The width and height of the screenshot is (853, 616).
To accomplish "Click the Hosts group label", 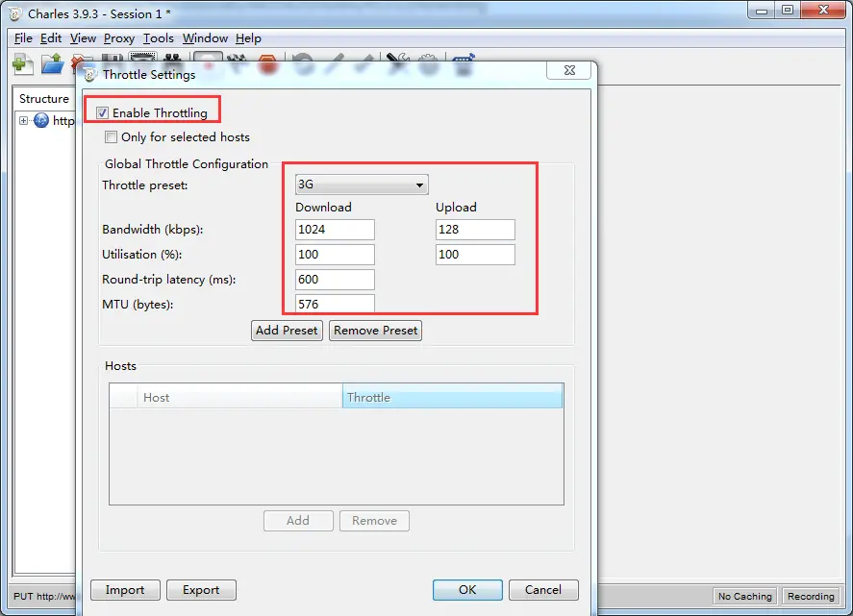I will point(121,366).
